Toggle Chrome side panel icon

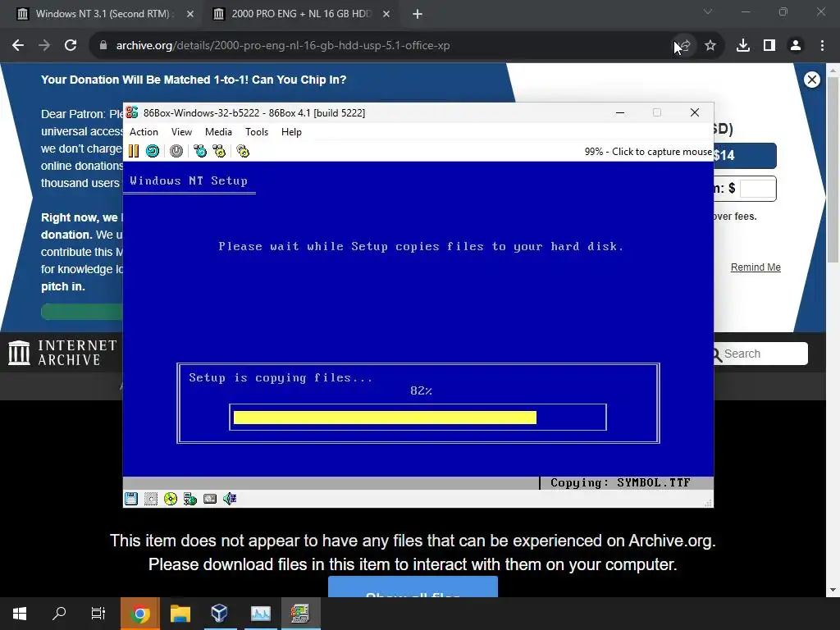pyautogui.click(x=769, y=46)
